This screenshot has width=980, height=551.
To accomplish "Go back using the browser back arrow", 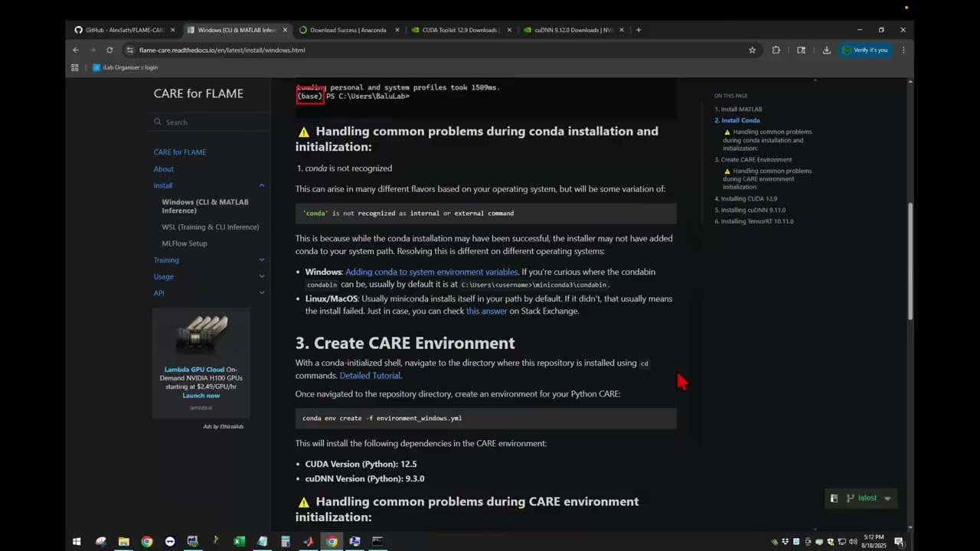I will point(76,50).
